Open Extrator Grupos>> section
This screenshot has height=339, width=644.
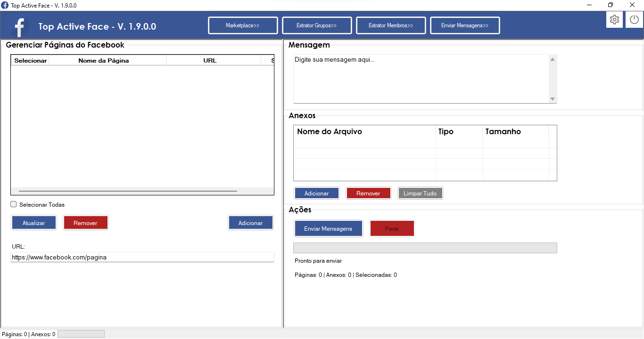(x=317, y=25)
